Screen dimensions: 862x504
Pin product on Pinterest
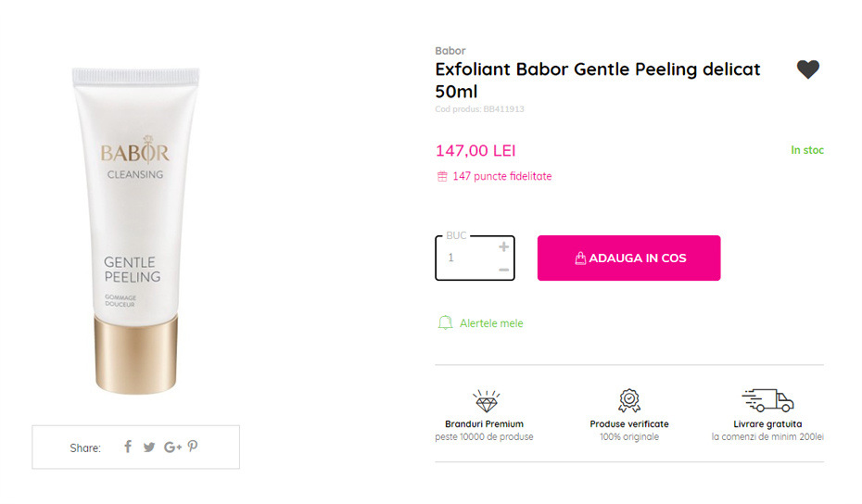(193, 447)
